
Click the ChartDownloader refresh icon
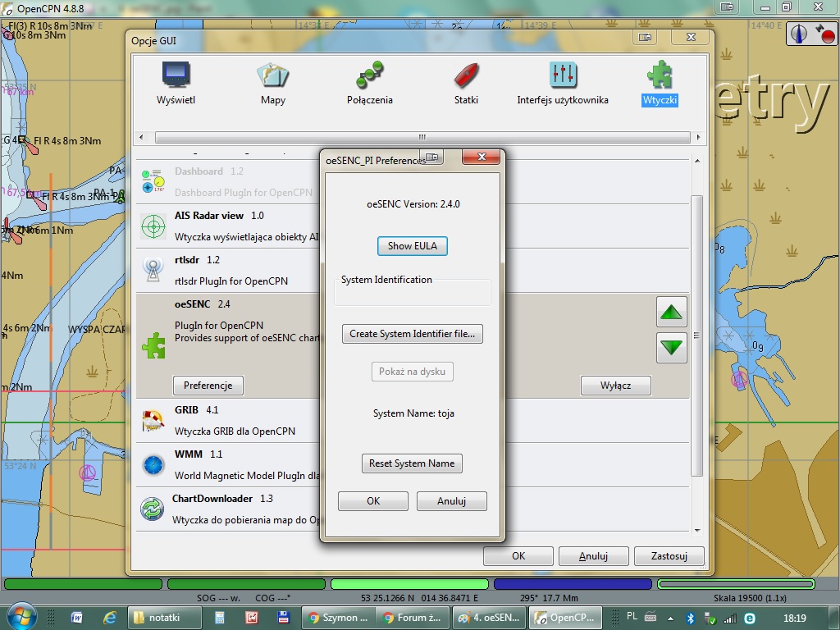tap(152, 509)
